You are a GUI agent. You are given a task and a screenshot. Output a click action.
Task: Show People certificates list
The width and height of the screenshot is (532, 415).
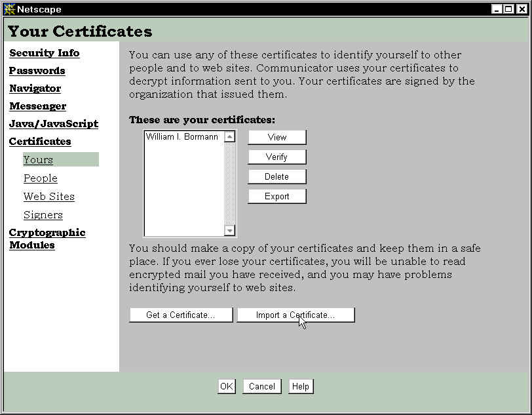40,178
